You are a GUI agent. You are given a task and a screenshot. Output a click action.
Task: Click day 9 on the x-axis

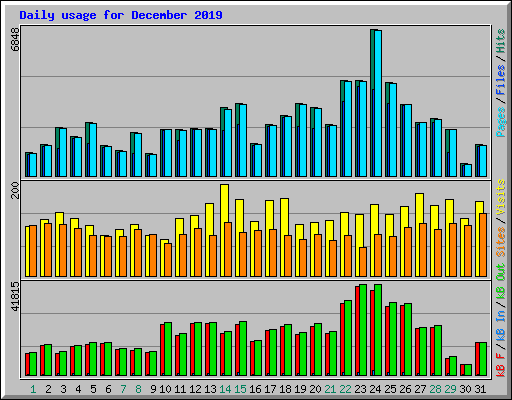point(153,389)
